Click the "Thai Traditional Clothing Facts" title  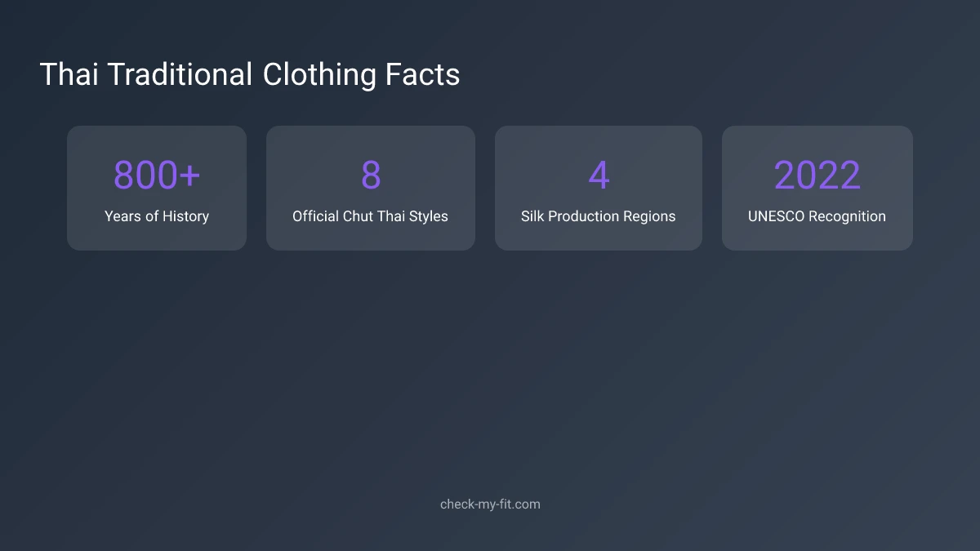251,74
